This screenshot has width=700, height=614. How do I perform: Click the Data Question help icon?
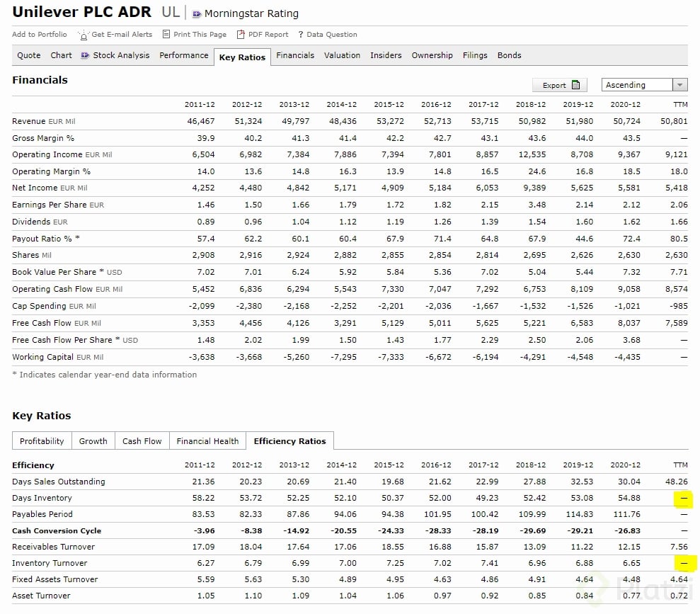(x=301, y=35)
